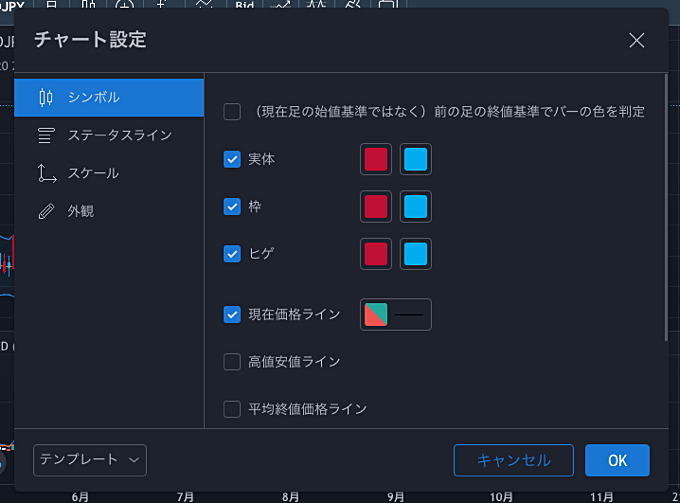Click the candlestick Symbol icon in sidebar
680x503 pixels.
[x=45, y=97]
